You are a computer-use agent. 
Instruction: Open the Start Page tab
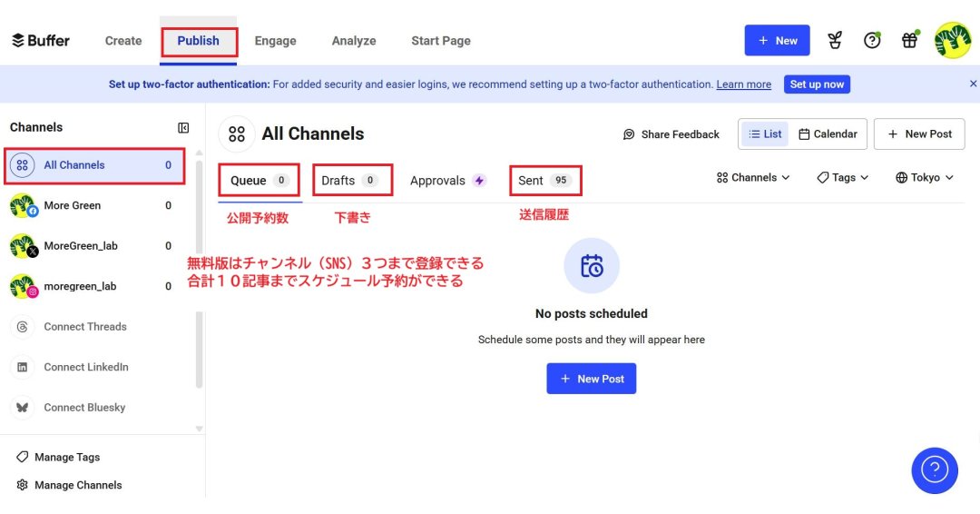click(441, 41)
